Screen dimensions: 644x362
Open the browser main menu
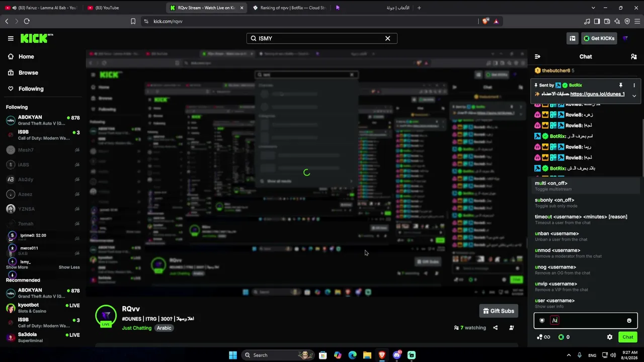[x=637, y=21]
